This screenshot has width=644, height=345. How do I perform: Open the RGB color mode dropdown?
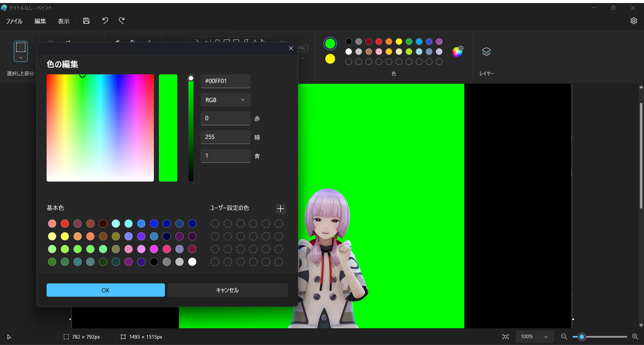(x=225, y=99)
